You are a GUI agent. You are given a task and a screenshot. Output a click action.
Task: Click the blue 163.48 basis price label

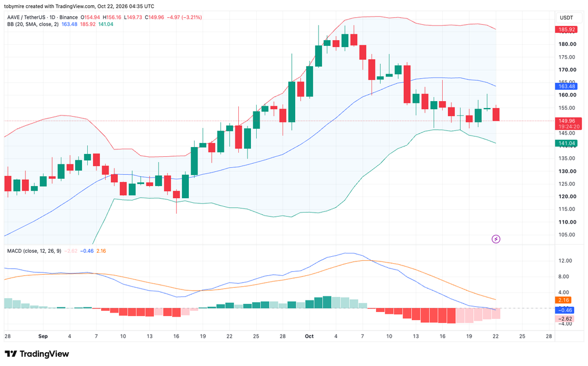[566, 86]
